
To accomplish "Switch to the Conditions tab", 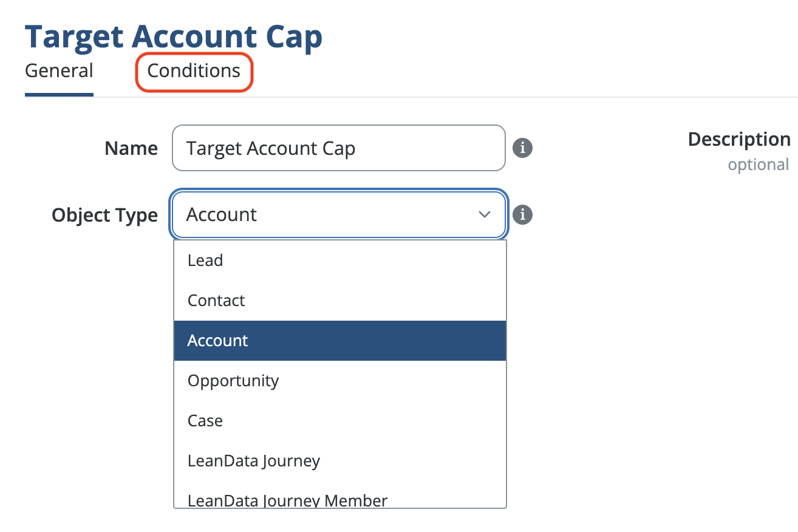I will tap(194, 71).
